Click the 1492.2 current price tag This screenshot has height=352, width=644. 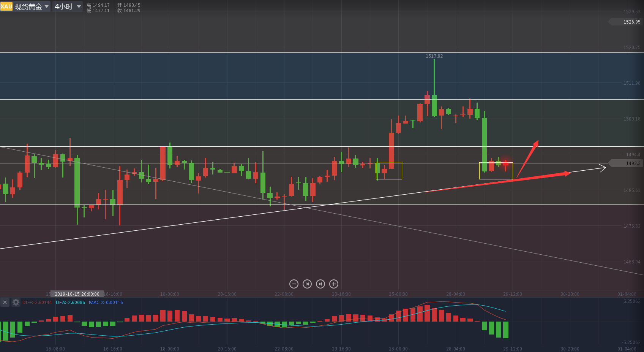pyautogui.click(x=626, y=163)
